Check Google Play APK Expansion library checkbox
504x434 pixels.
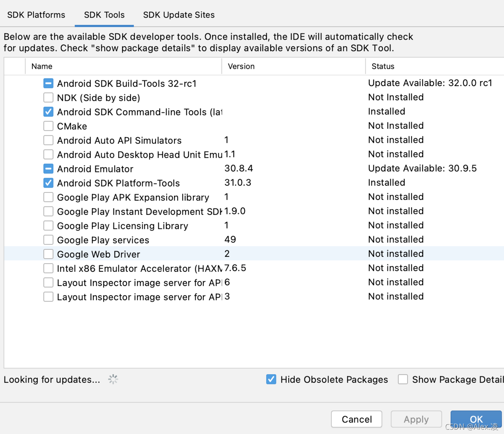(x=48, y=197)
